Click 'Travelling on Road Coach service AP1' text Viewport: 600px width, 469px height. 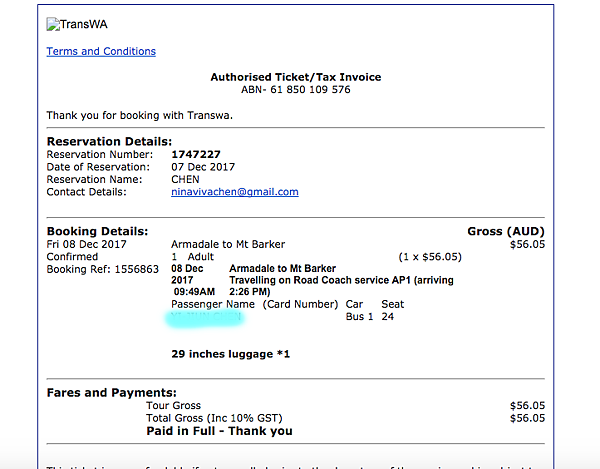320,280
